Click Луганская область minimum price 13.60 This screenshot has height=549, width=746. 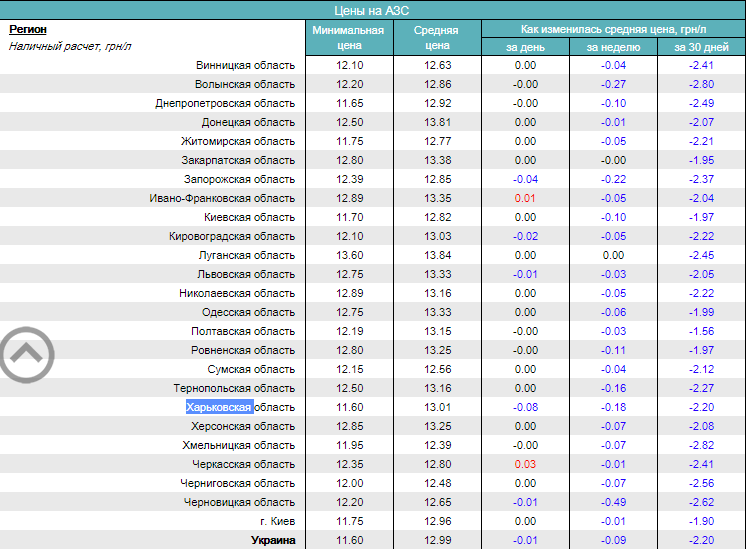348,255
